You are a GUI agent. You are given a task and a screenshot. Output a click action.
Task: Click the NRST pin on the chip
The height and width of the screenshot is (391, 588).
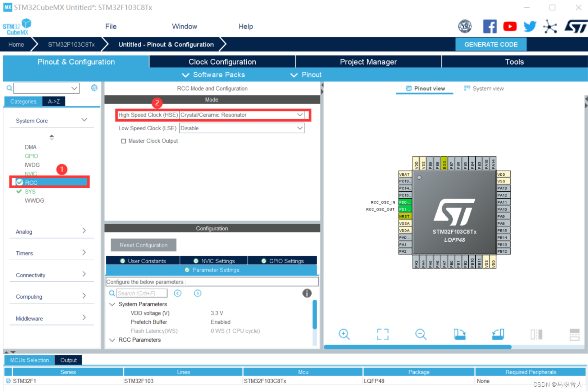tap(405, 216)
